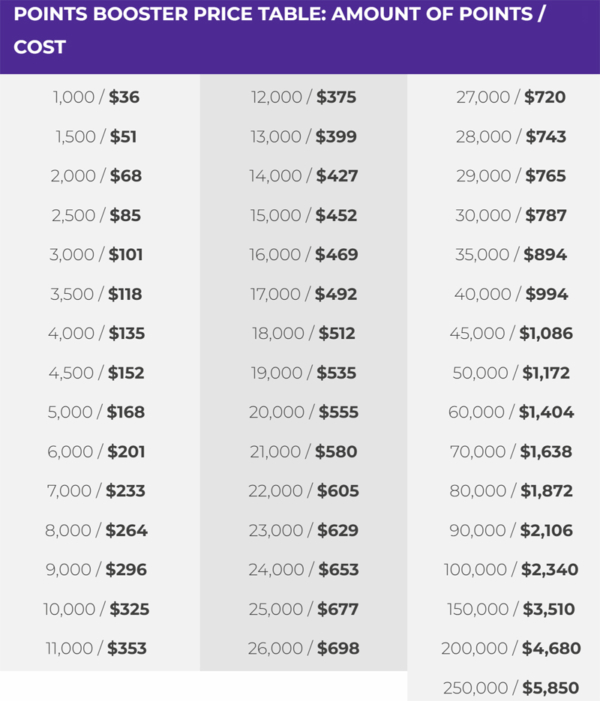Image resolution: width=600 pixels, height=701 pixels.
Task: Pick the 12,000 points / $375 entry
Action: coord(303,98)
